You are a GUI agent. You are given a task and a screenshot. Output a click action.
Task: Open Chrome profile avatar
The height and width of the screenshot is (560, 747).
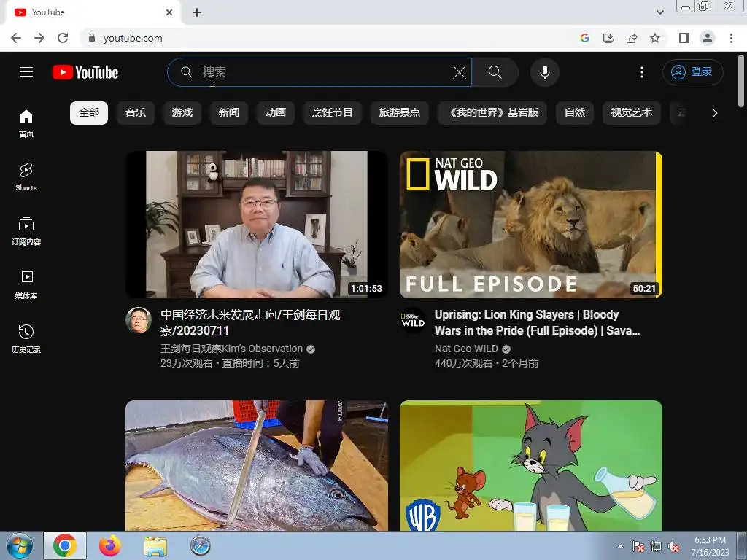tap(708, 38)
